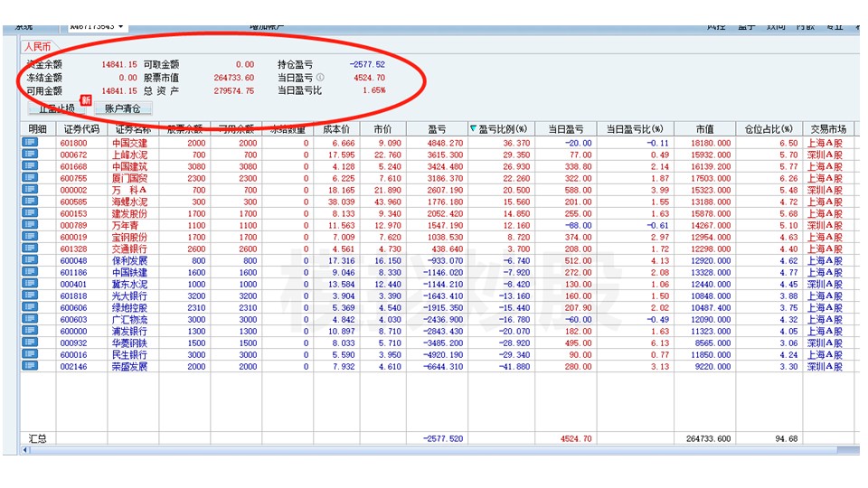Open detail icon for 建发股份 row
868x488 pixels.
point(30,213)
